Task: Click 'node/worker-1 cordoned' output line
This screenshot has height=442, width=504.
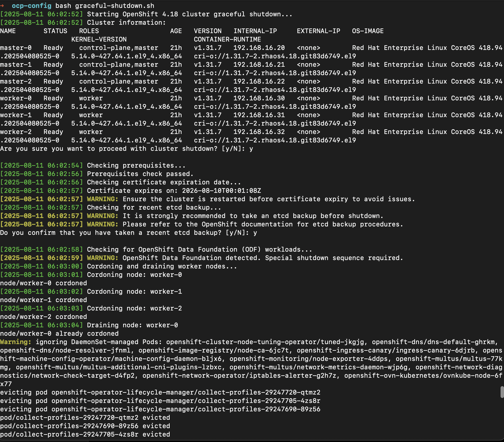Action: (44, 300)
